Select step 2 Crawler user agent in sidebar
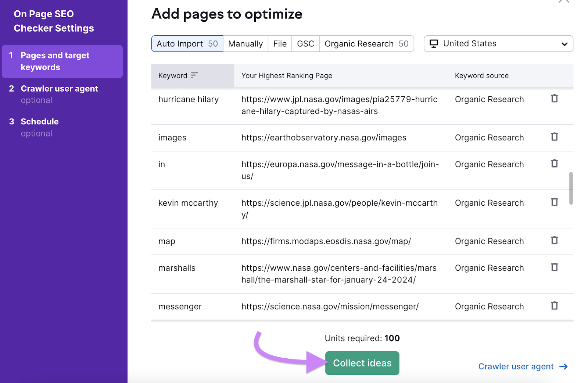The height and width of the screenshot is (383, 588). [x=59, y=88]
